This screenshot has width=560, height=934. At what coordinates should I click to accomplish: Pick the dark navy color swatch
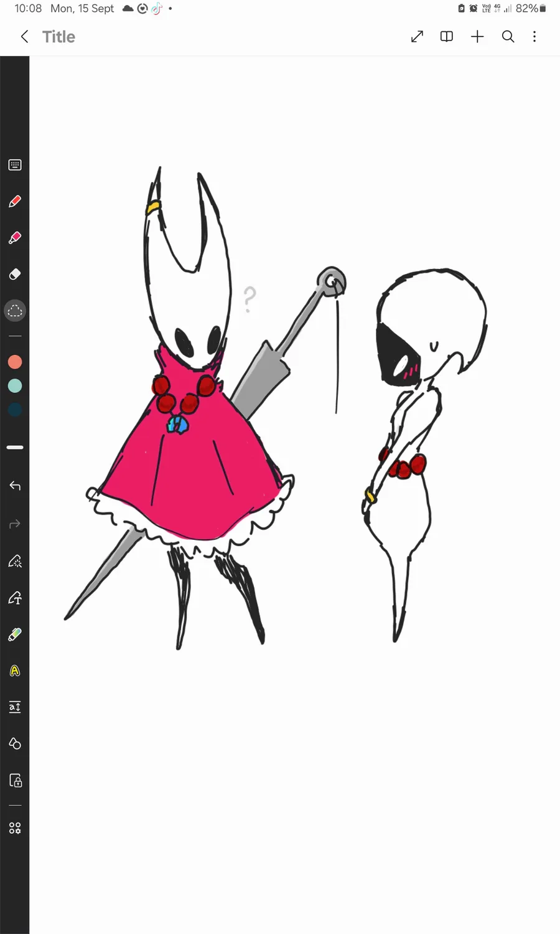pyautogui.click(x=15, y=410)
